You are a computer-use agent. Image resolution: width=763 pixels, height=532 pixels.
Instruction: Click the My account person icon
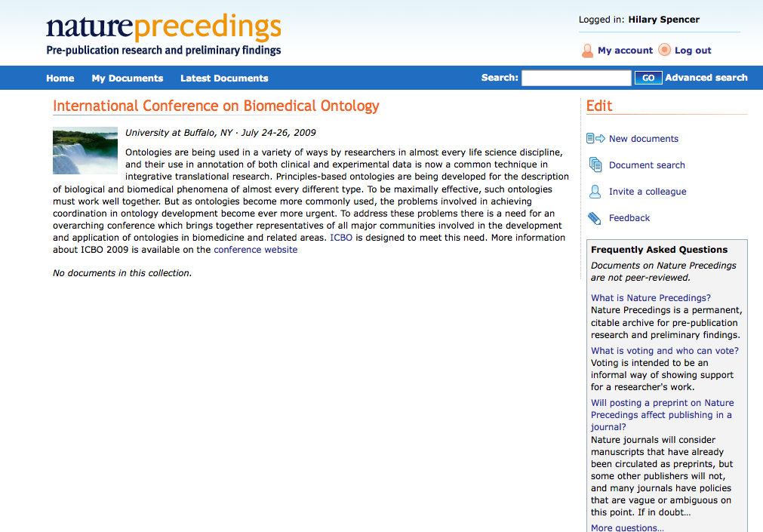587,51
